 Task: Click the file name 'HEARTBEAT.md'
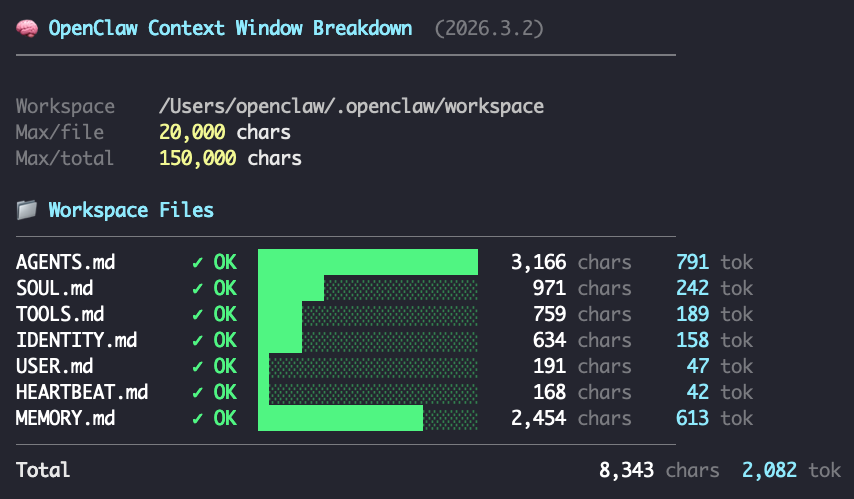(82, 392)
